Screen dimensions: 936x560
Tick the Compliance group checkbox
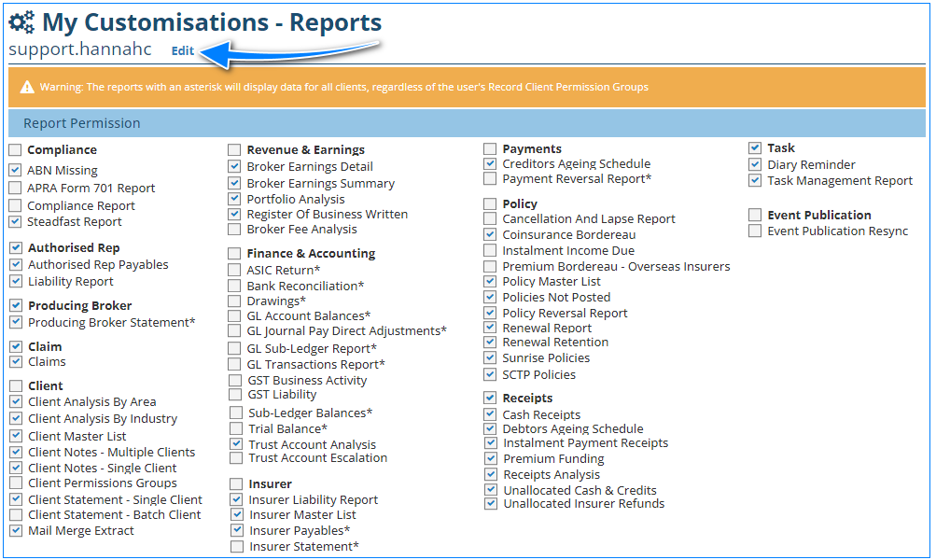pos(15,150)
